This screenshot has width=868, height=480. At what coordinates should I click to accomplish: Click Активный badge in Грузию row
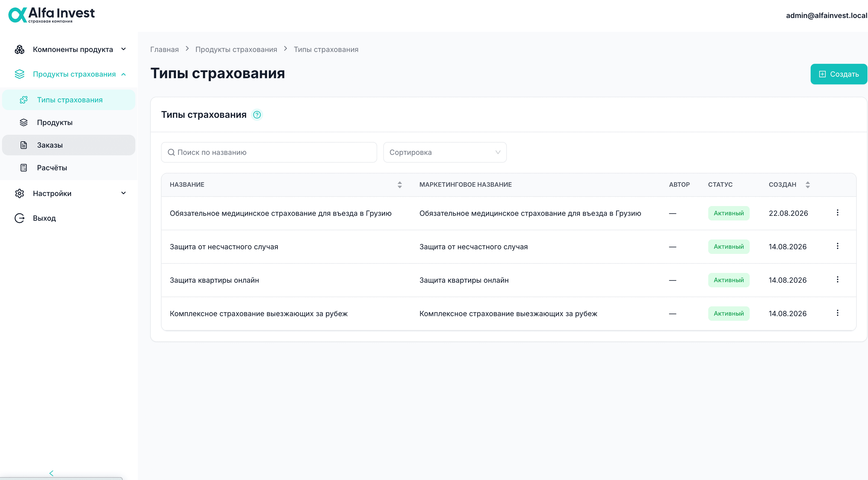pos(729,213)
